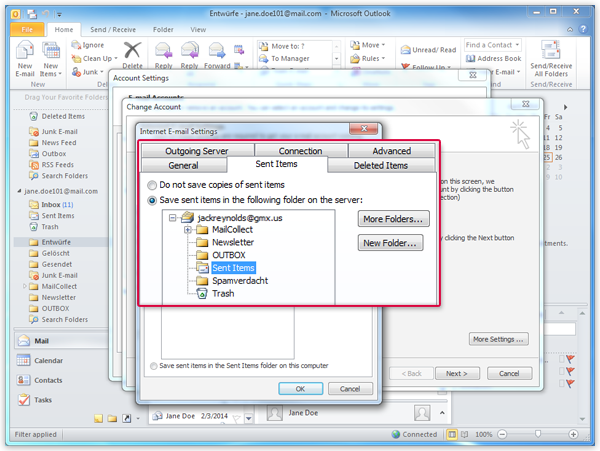Click the New Folder... button
Viewport: 600px width, 451px height.
pyautogui.click(x=392, y=243)
